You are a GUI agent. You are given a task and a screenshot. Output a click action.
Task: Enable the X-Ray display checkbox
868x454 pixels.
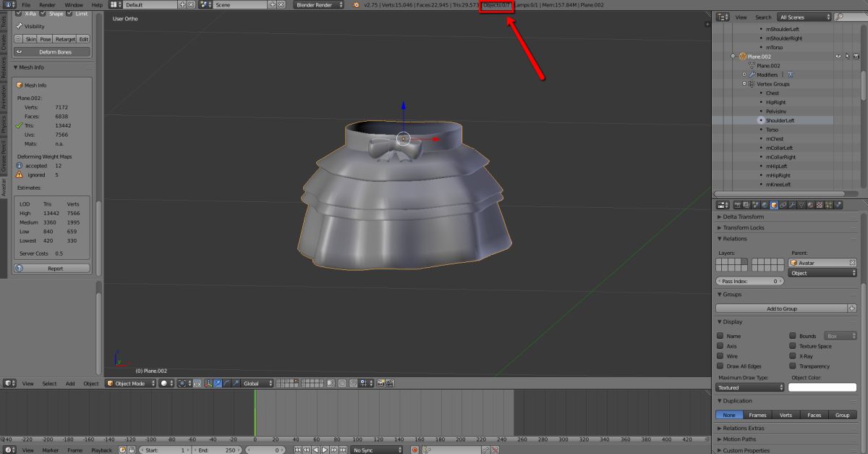click(x=792, y=356)
